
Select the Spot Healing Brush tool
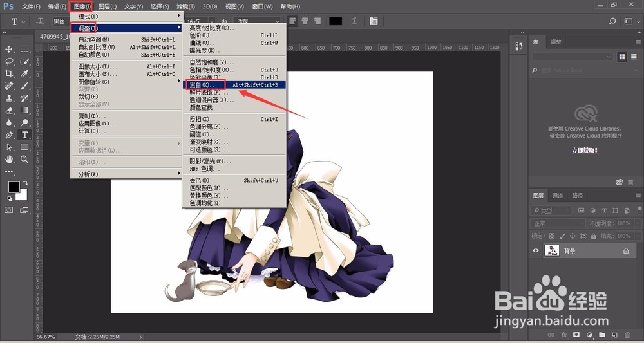pyautogui.click(x=8, y=86)
